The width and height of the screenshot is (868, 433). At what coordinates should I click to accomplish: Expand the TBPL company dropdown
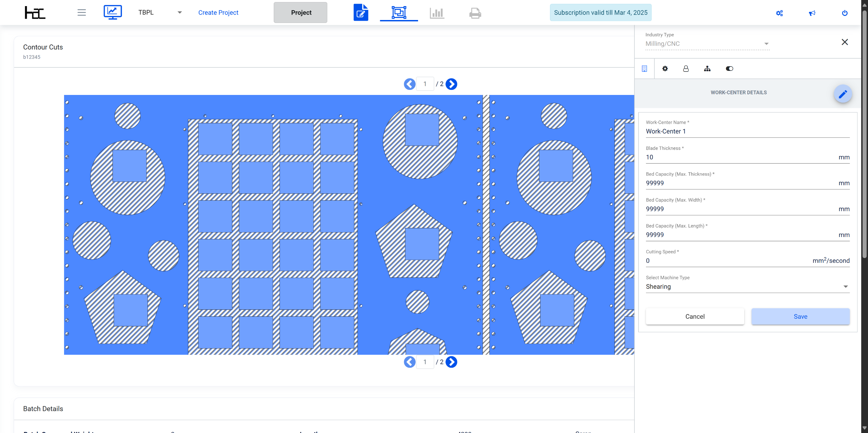click(160, 13)
